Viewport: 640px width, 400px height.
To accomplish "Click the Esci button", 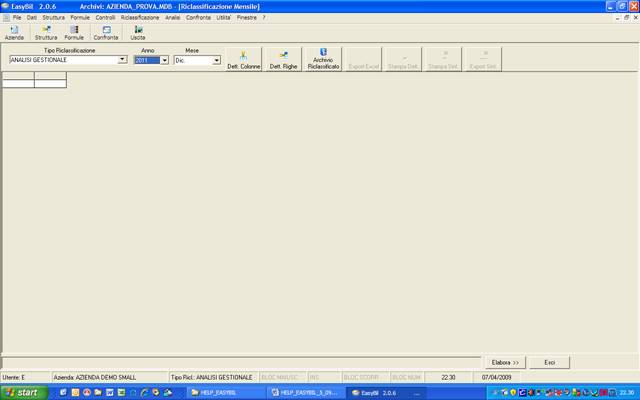I will click(x=549, y=362).
